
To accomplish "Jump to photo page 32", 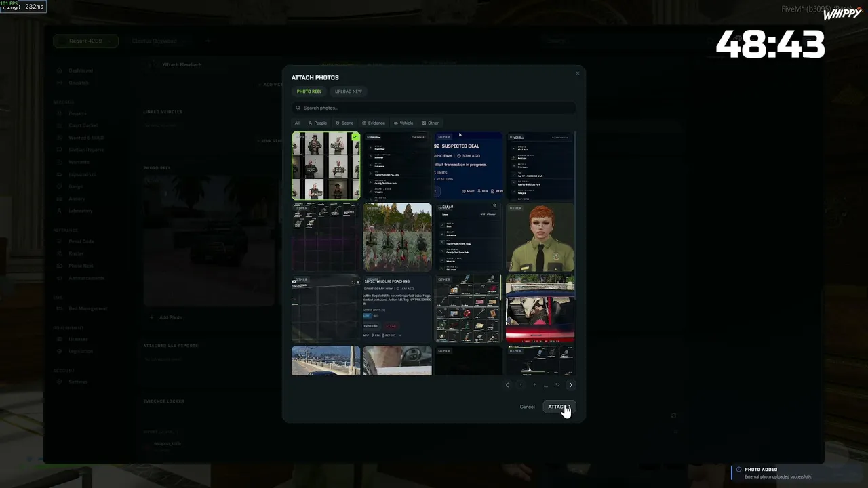I will click(x=557, y=385).
